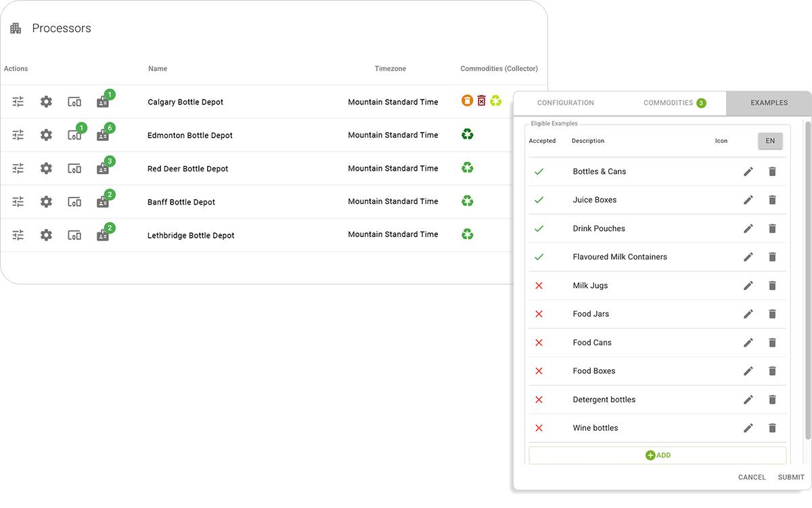
Task: Cancel the examples dialog
Action: [x=752, y=477]
